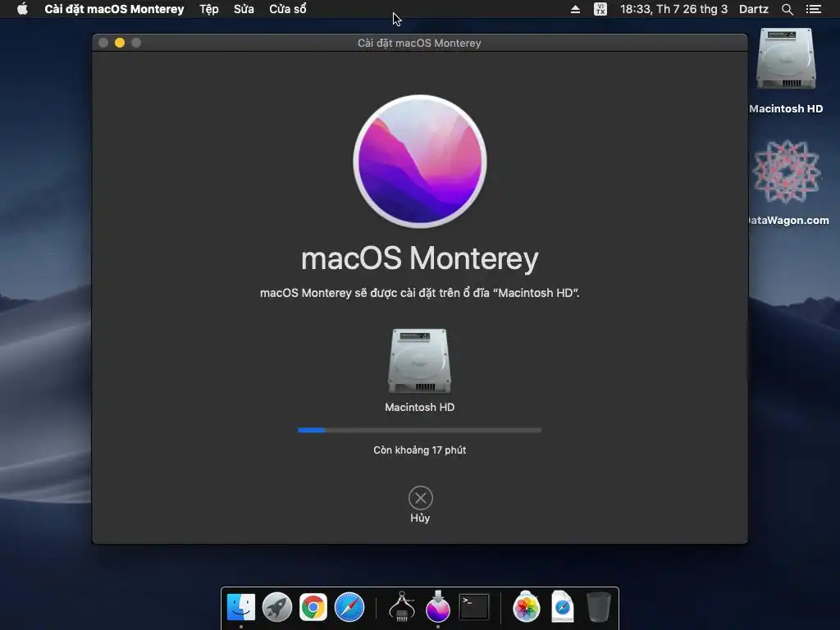Image resolution: width=840 pixels, height=630 pixels.
Task: Open the Safari download file in Dock
Action: [563, 607]
